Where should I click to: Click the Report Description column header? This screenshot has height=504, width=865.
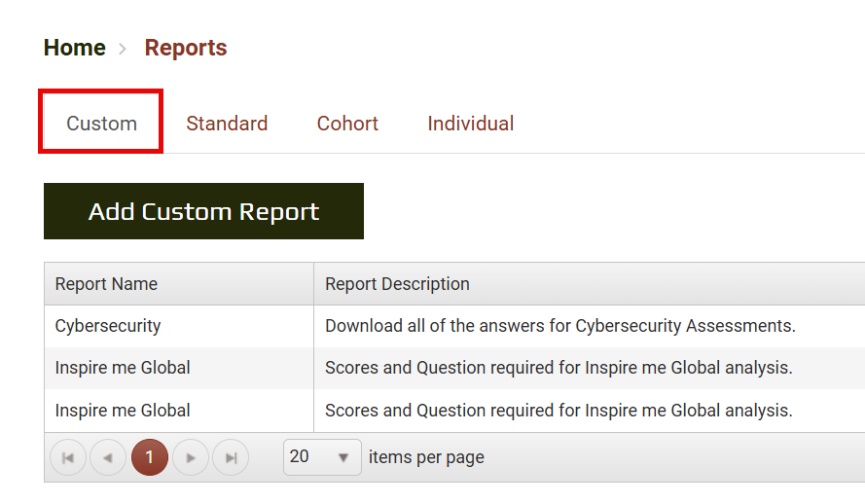click(397, 284)
